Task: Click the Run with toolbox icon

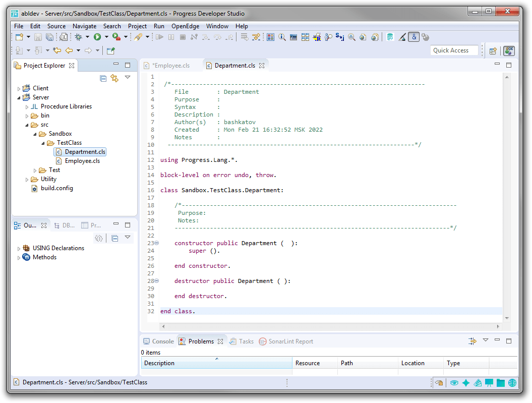Action: pos(116,37)
